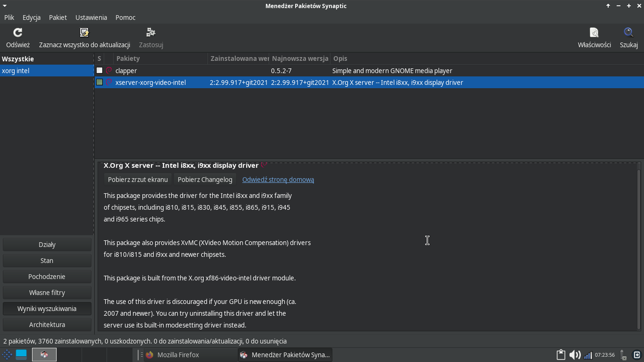Image resolution: width=644 pixels, height=362 pixels.
Task: Sort by Opis column header
Action: coord(487,59)
